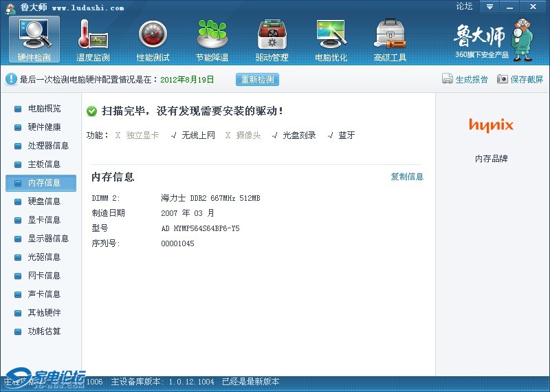Click the hynix memory brand logo
The image size is (550, 392).
[x=491, y=126]
